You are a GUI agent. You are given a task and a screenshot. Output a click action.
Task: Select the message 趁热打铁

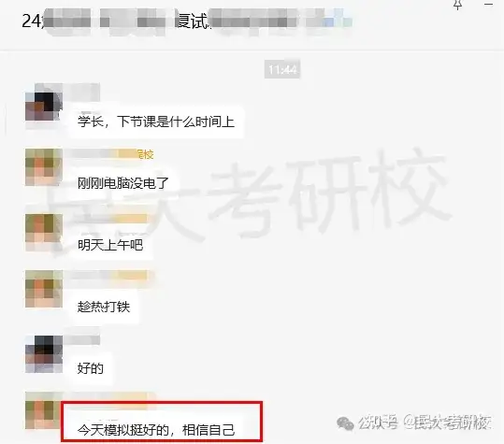pyautogui.click(x=104, y=307)
